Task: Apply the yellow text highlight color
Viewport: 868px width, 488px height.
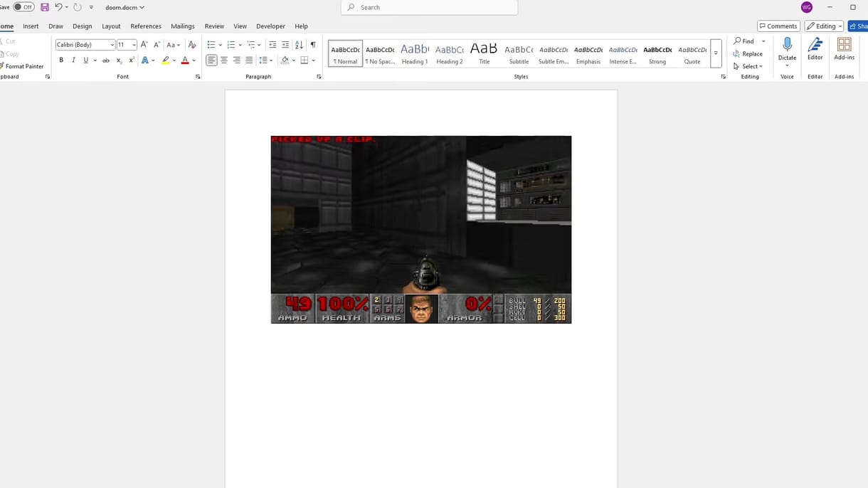Action: click(166, 60)
